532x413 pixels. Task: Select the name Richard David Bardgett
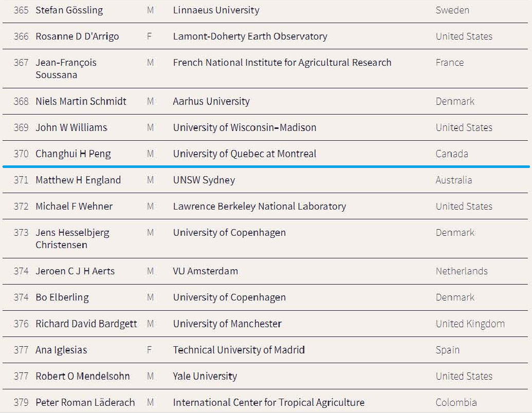[86, 324]
